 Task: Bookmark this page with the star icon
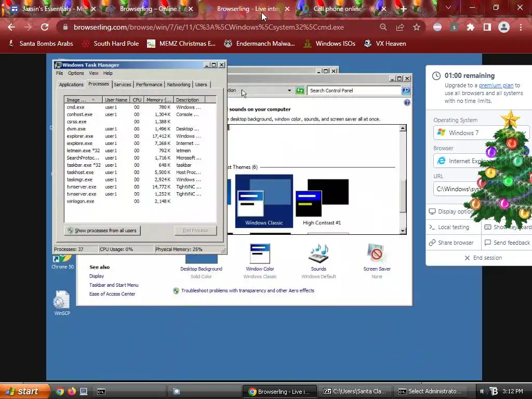click(x=417, y=27)
